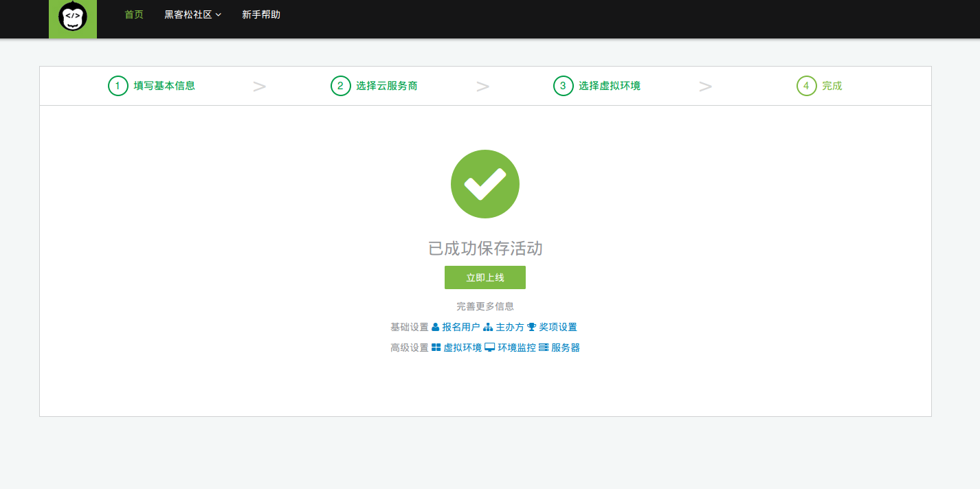Click the 高级设置 label
Image resolution: width=980 pixels, height=489 pixels.
pos(409,348)
